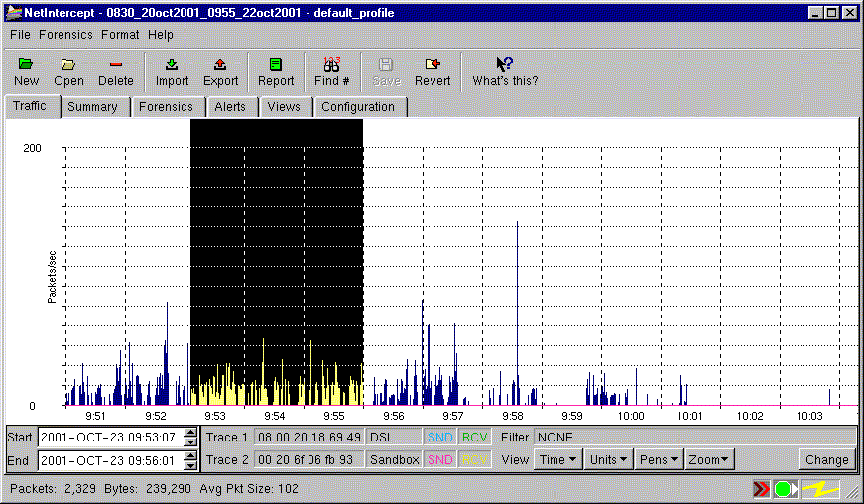Click the yellow lightning bolt status icon
This screenshot has height=504, width=864.
820,488
